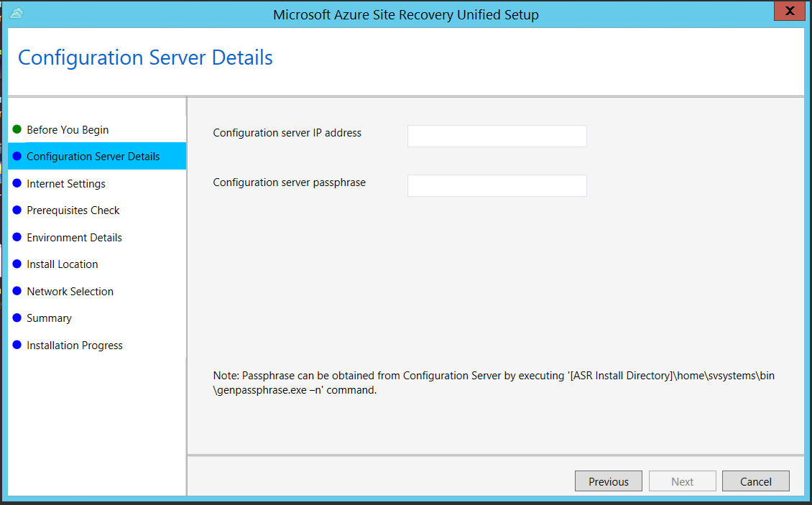The width and height of the screenshot is (812, 505).
Task: Click the blue dot beside Install Location
Action: [x=17, y=264]
